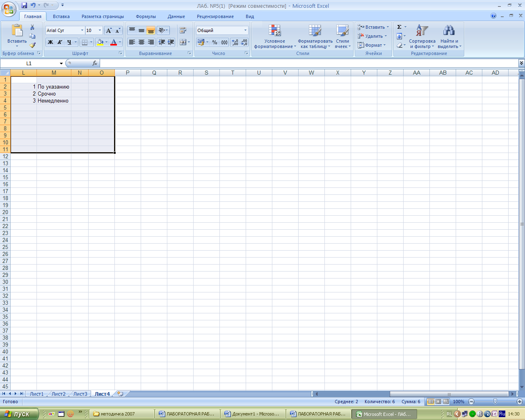Toggle underline Ч formatting
The width and height of the screenshot is (525, 420).
69,42
